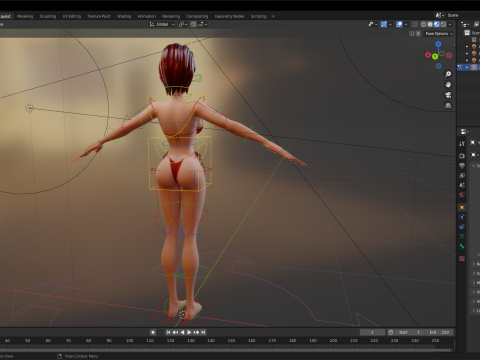
Task: Expand the selected armature row in the outliner
Action: point(467,67)
